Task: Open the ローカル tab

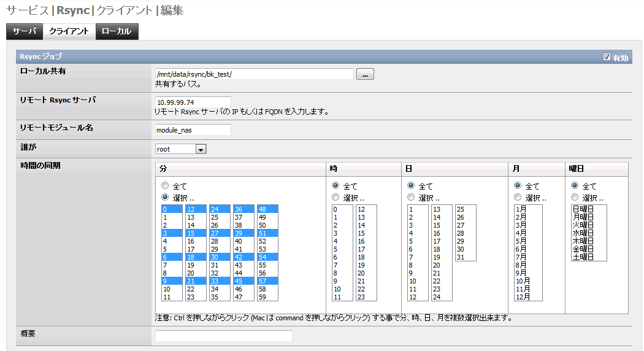Action: 117,31
